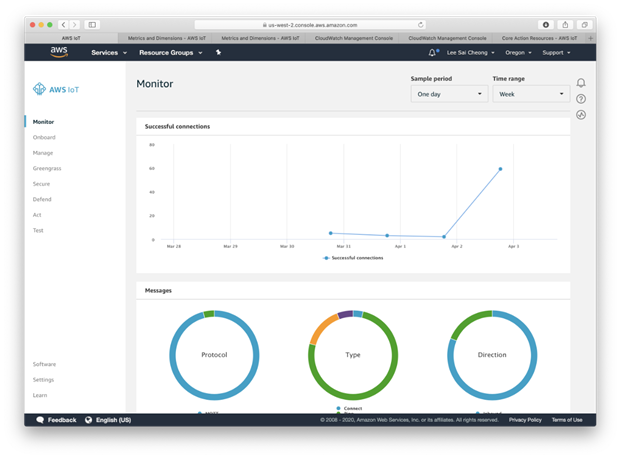Click the pin shortcut icon in AWS navbar
The width and height of the screenshot is (620, 458).
[x=218, y=52]
